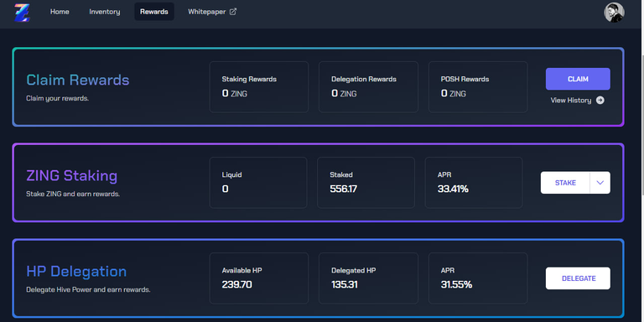Click the Staking Rewards card
This screenshot has width=644, height=322.
[259, 86]
